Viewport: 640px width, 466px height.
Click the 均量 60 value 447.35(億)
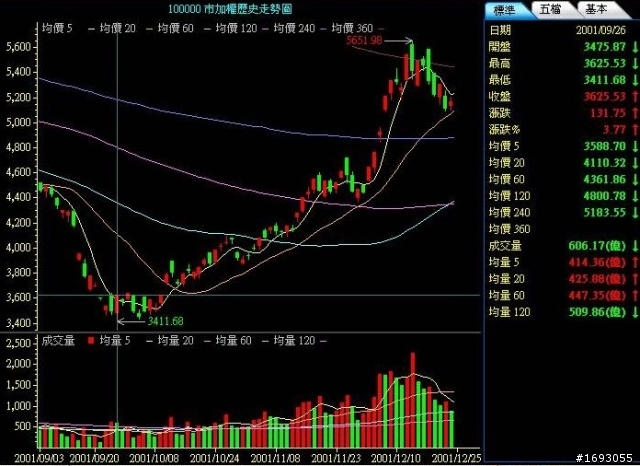(x=597, y=295)
